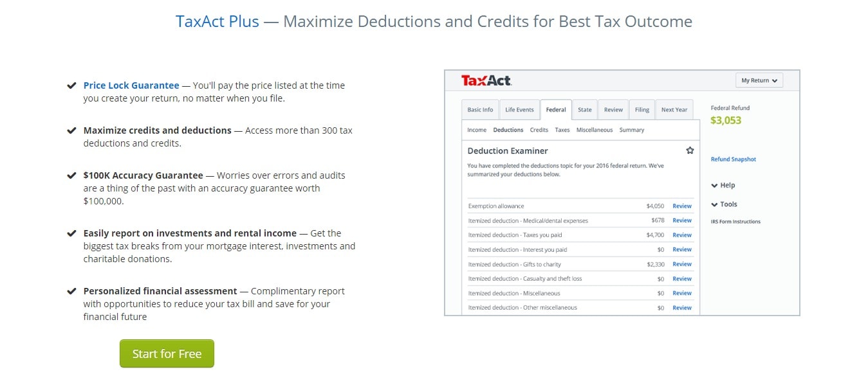
Task: Review Medical/dental expenses deduction
Action: 682,220
